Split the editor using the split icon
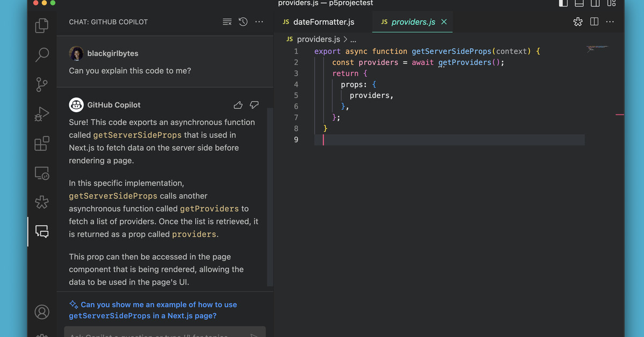 [594, 21]
